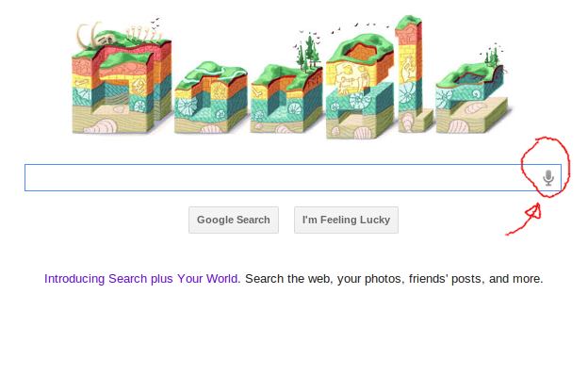Click skeleton fossil inside the l column
588x376 pixels.
pyautogui.click(x=408, y=70)
